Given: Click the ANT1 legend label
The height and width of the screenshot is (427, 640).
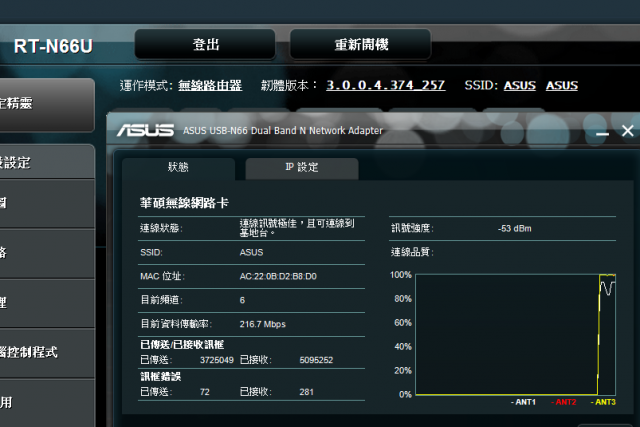Looking at the screenshot, I should click(523, 403).
